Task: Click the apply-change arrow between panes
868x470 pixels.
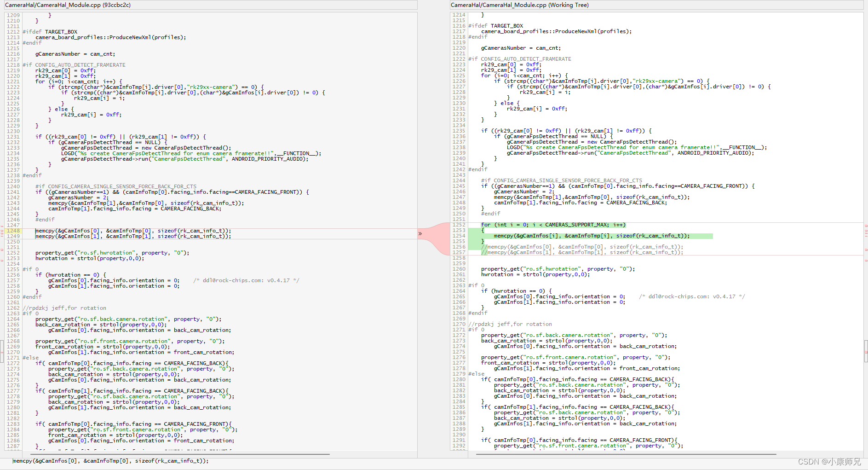Action: [420, 234]
